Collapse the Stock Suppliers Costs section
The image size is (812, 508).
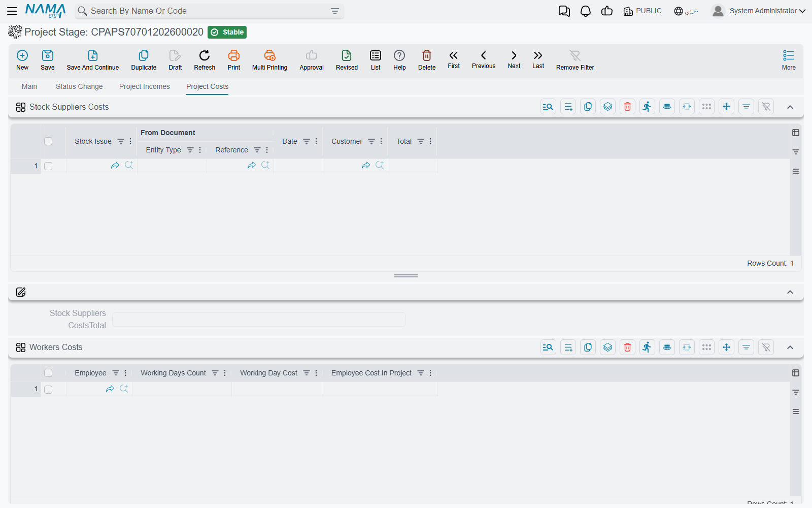click(790, 107)
